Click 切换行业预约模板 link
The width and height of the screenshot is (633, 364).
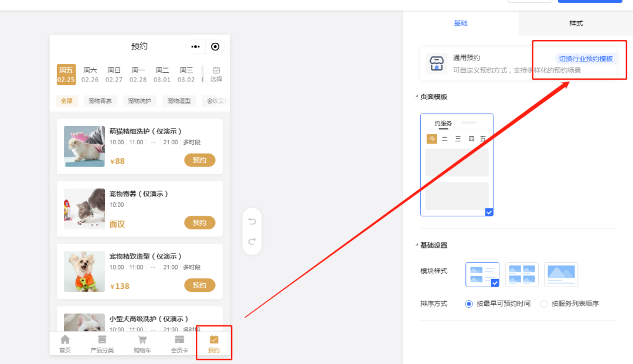pos(586,59)
